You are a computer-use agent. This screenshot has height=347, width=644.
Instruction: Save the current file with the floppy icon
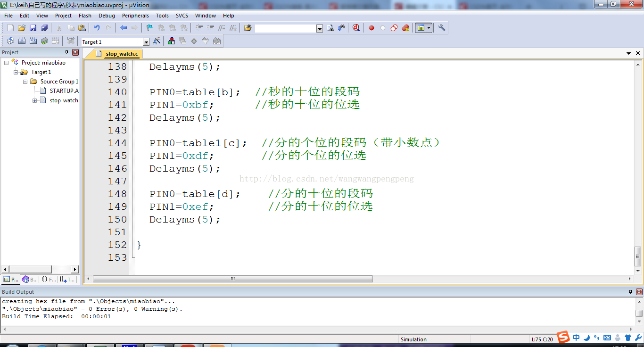(33, 28)
